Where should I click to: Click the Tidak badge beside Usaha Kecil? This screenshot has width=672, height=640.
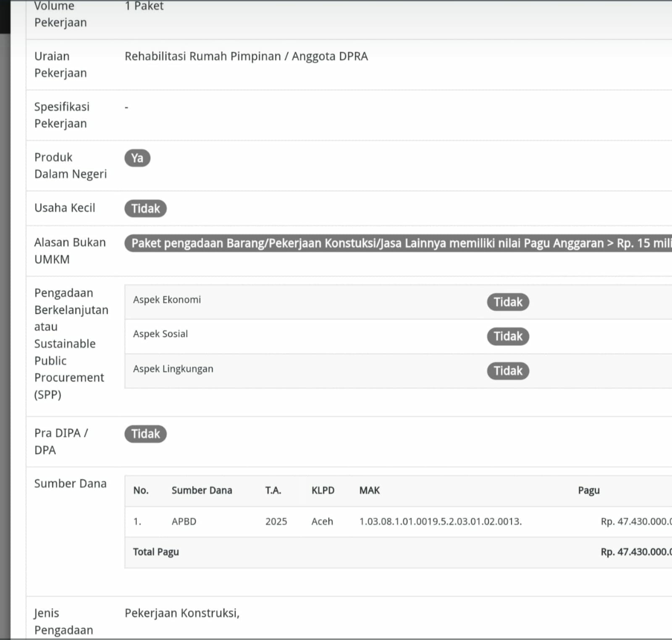(x=145, y=208)
